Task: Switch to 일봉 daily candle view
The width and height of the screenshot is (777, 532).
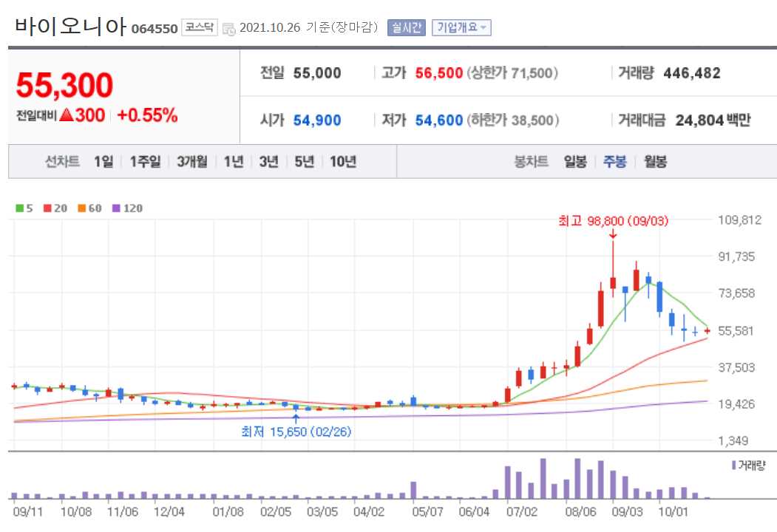Action: point(575,161)
